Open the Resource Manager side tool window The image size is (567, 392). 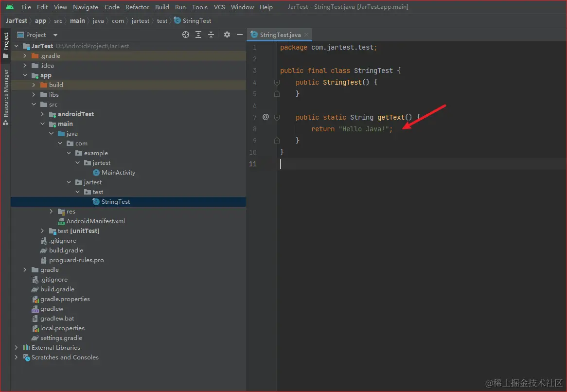tap(6, 93)
